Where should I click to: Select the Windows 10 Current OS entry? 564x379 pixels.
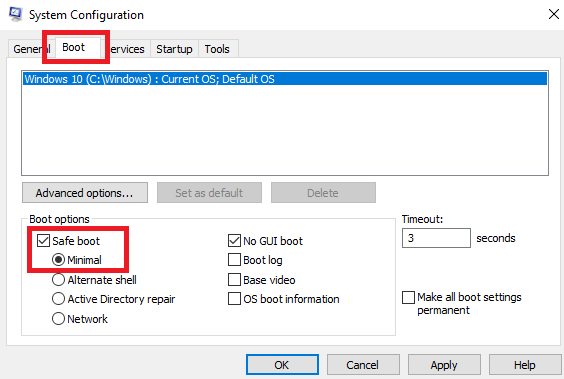pos(285,79)
